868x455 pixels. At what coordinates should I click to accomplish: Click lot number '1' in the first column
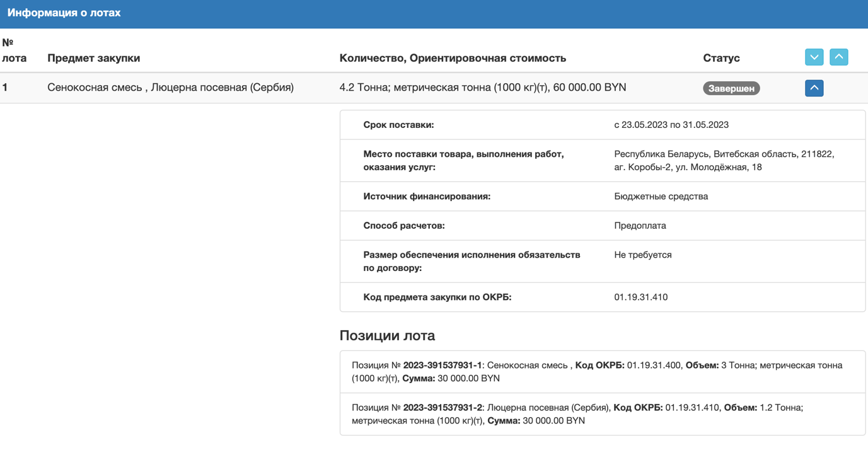pos(5,88)
